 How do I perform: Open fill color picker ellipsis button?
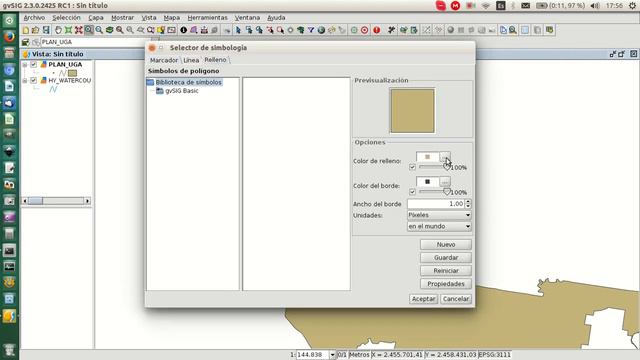445,157
